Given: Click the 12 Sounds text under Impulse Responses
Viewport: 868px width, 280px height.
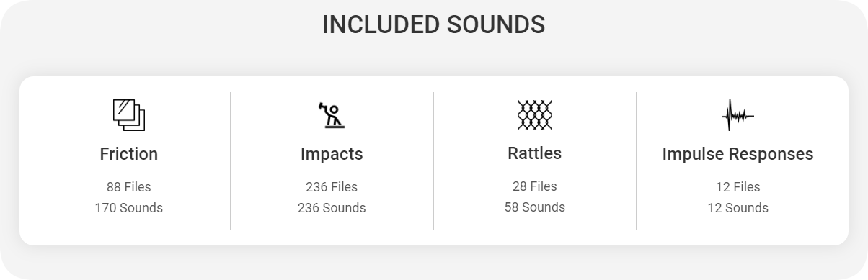Looking at the screenshot, I should point(738,208).
